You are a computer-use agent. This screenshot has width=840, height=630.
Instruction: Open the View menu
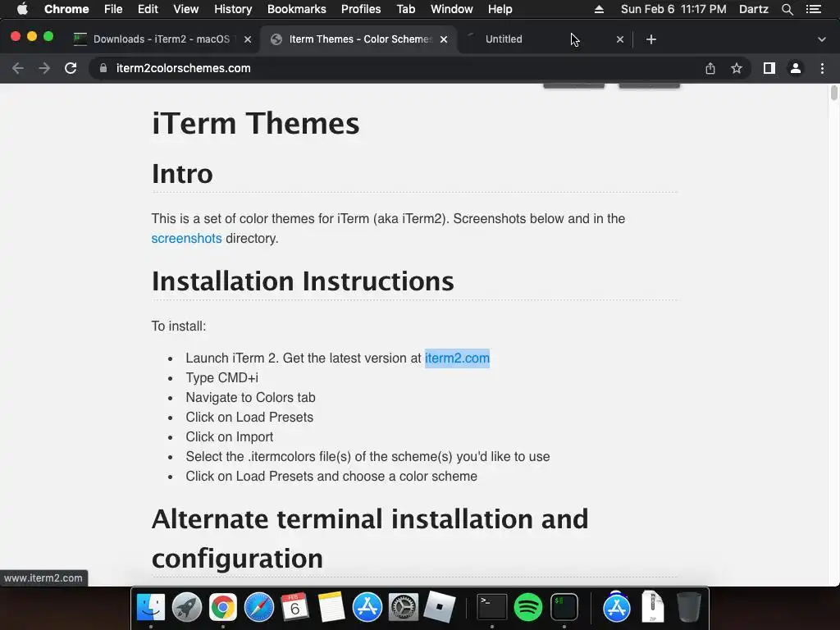(186, 9)
